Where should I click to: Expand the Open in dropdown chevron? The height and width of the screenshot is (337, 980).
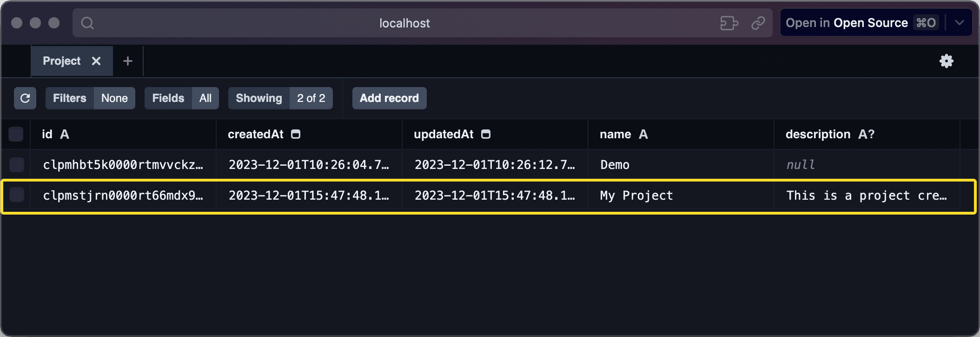959,23
